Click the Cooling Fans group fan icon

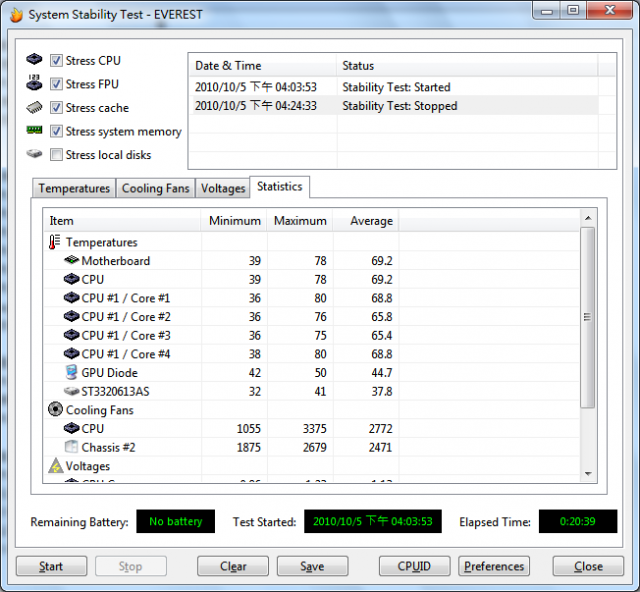coord(55,410)
